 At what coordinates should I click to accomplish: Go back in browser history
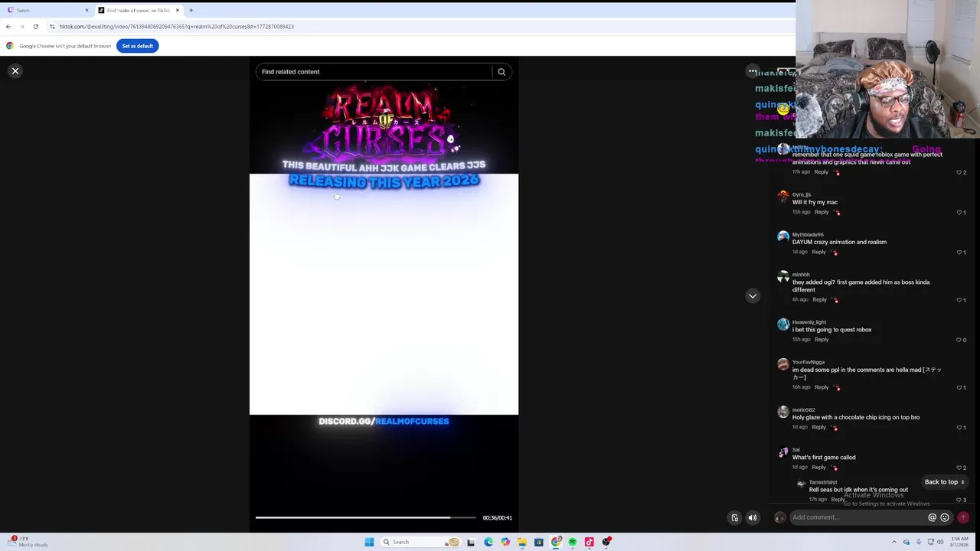(x=8, y=27)
